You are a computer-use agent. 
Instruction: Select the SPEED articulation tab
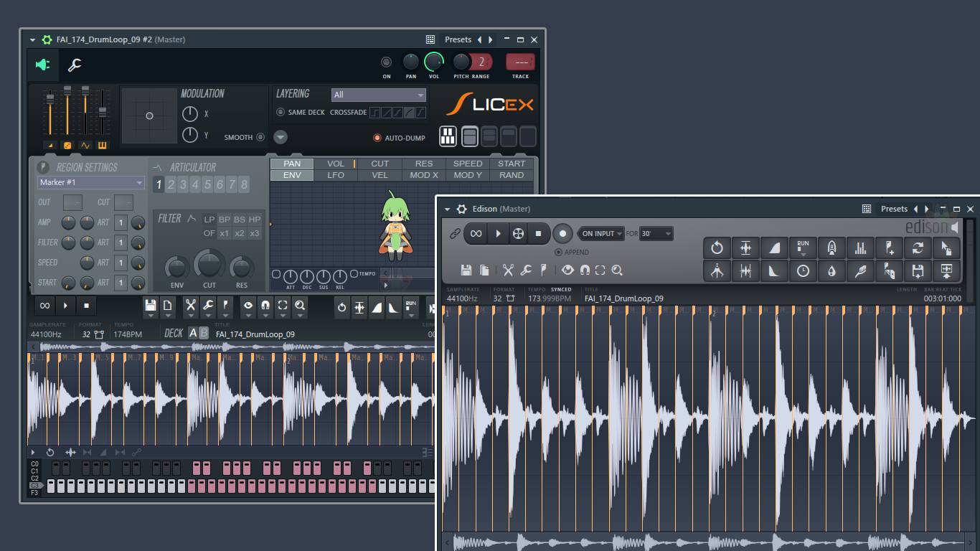pyautogui.click(x=468, y=164)
